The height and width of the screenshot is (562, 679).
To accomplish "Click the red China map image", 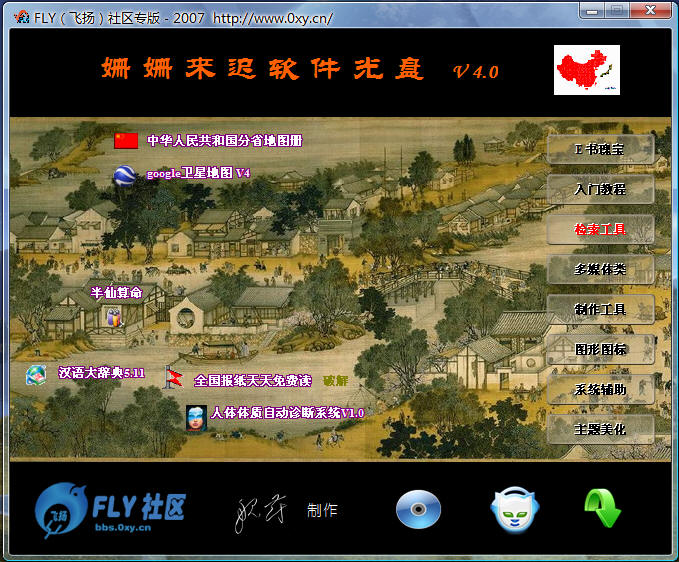I will [x=587, y=70].
